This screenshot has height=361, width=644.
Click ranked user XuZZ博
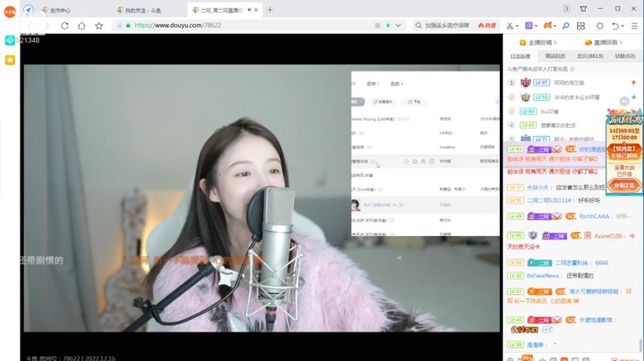click(549, 111)
